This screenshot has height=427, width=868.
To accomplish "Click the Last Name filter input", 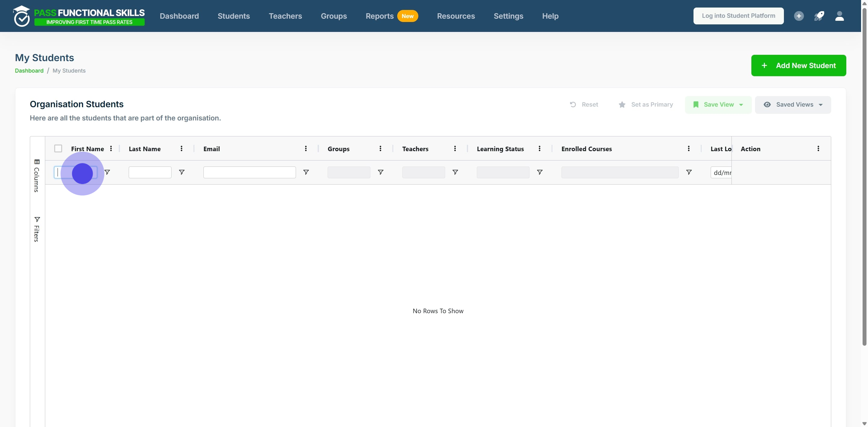I will point(149,173).
